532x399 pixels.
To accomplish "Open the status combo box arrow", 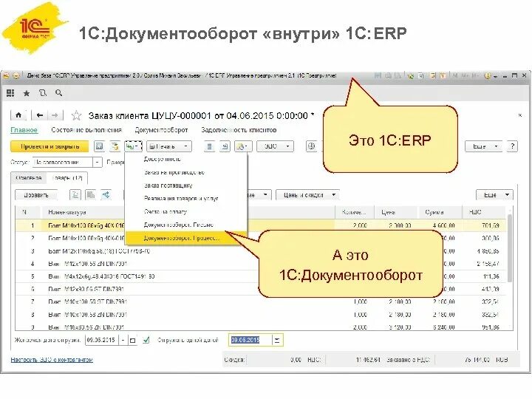I will (98, 162).
